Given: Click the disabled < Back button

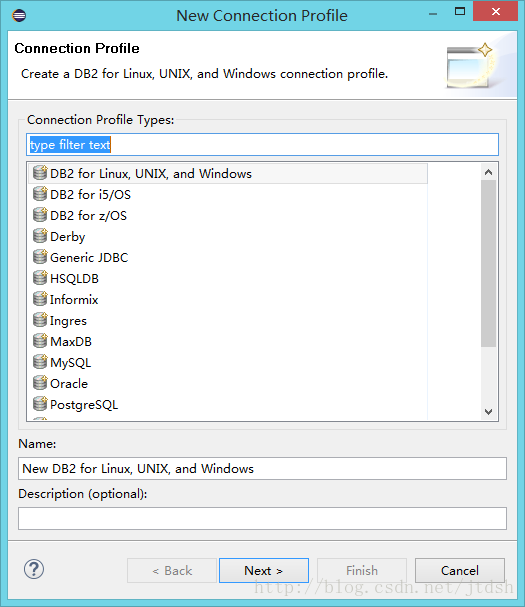Looking at the screenshot, I should pyautogui.click(x=172, y=570).
